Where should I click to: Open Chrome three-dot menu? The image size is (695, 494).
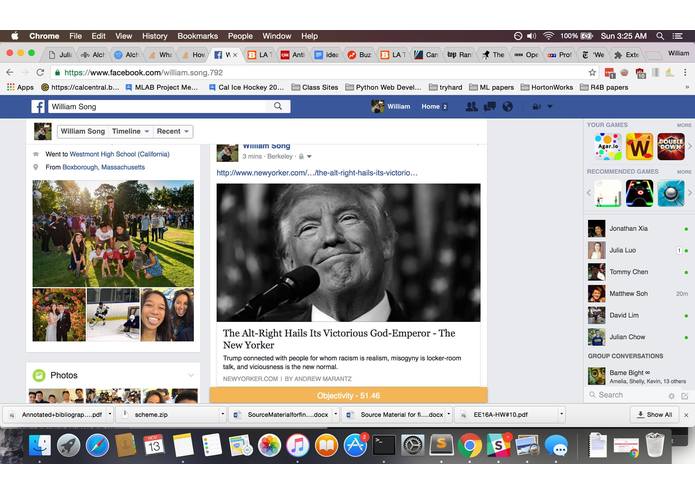tap(685, 72)
